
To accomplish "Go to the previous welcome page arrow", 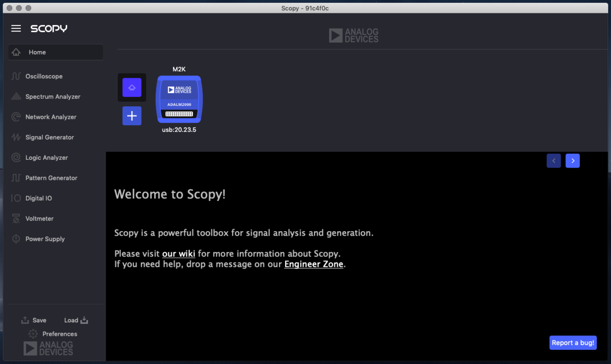I will [554, 161].
